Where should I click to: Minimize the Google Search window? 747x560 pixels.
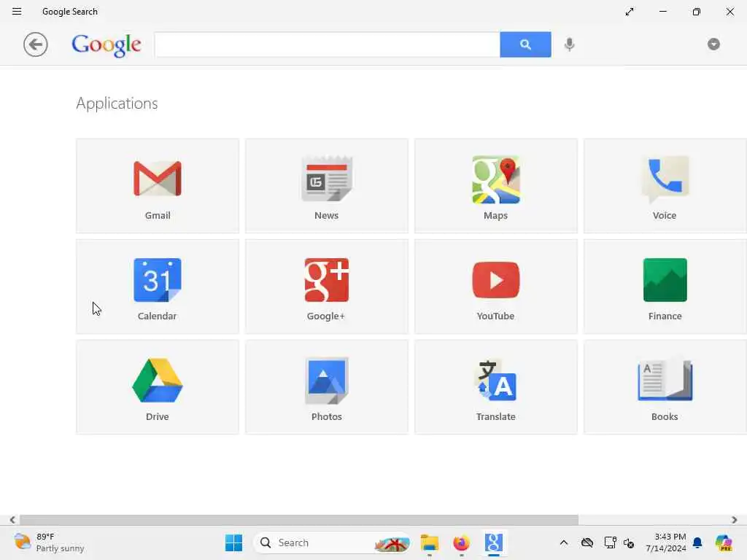pyautogui.click(x=662, y=12)
